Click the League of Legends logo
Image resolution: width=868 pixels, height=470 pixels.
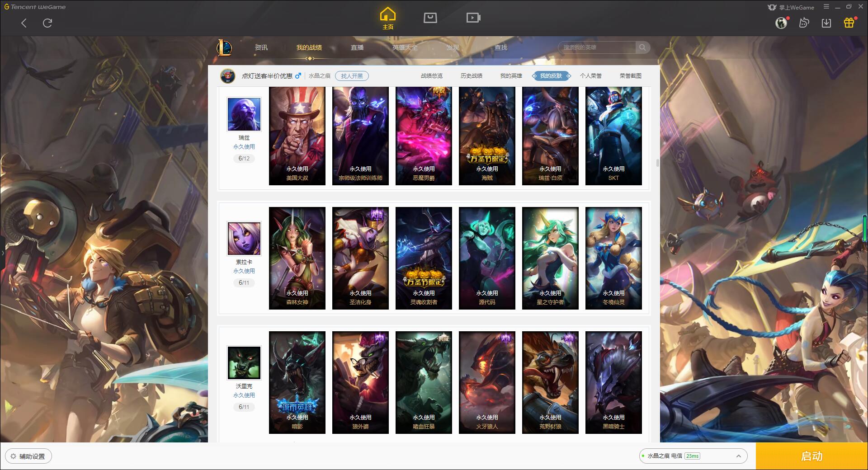click(225, 47)
